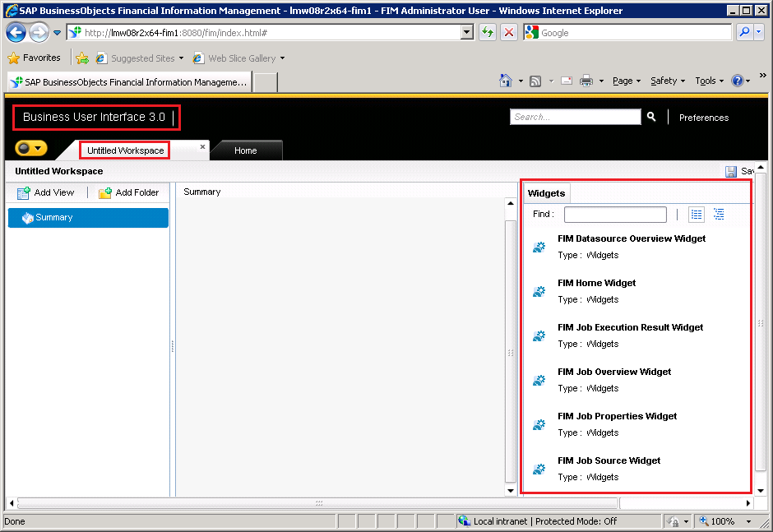
Task: Click the Save floppy disk icon
Action: (x=731, y=171)
